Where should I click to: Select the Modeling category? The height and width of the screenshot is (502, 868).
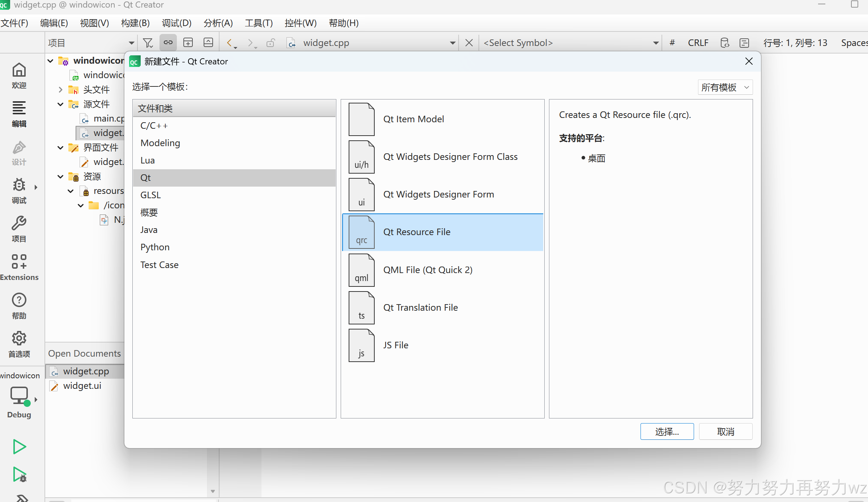point(234,143)
